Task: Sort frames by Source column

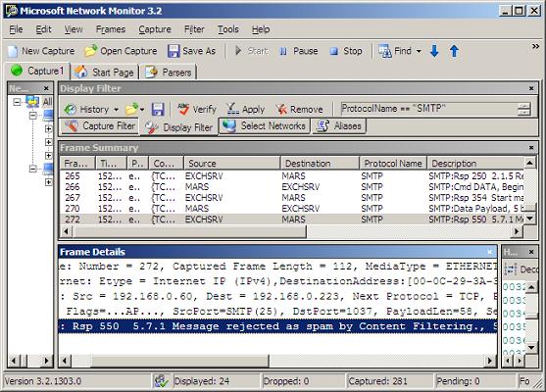Action: point(232,164)
